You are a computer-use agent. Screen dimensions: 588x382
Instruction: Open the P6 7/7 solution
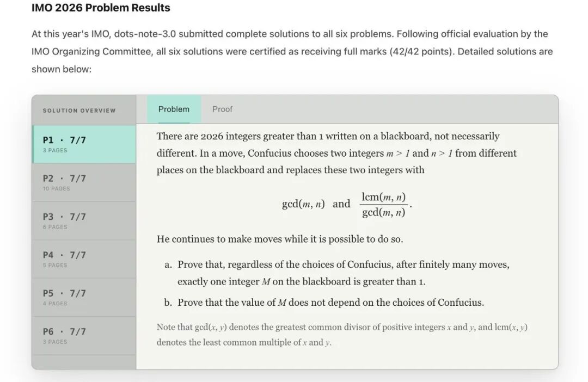[x=84, y=336]
